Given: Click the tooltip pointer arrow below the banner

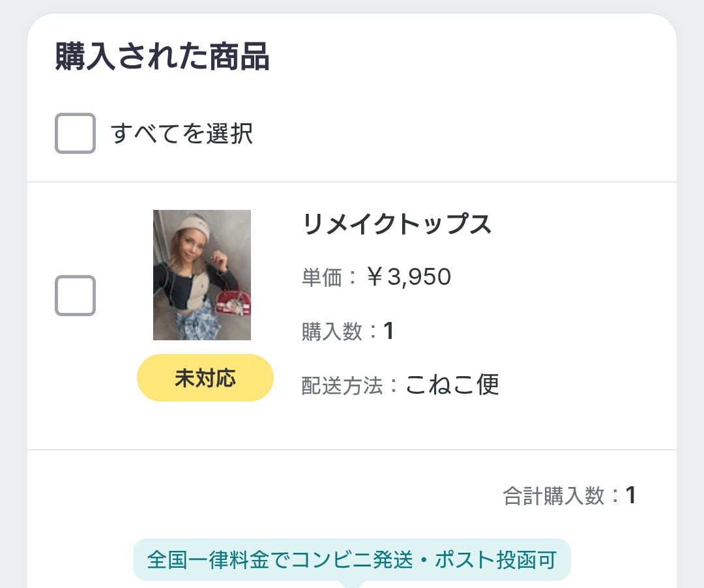Looking at the screenshot, I should 352,583.
